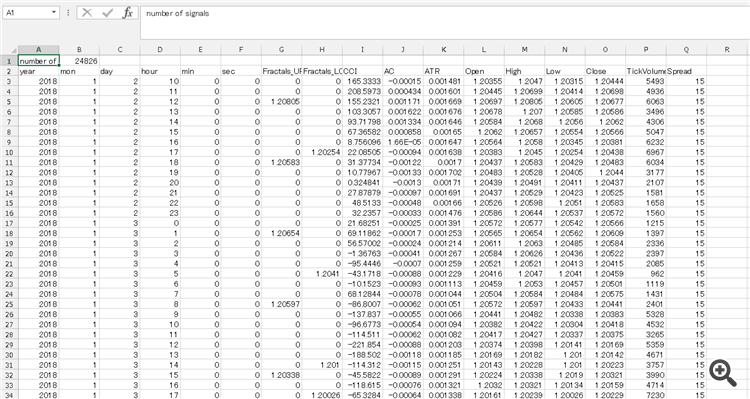Select column A header
This screenshot has height=399, width=750.
(39, 49)
